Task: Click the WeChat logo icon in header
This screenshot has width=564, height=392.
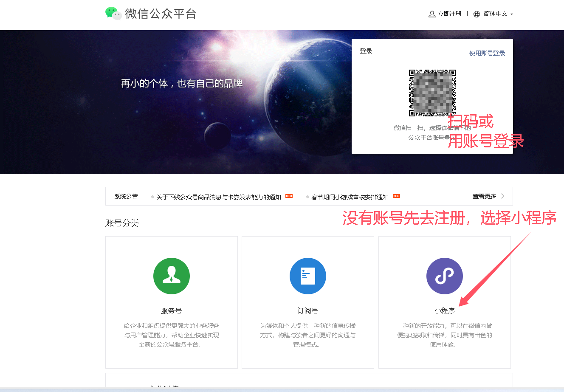Action: [x=113, y=14]
